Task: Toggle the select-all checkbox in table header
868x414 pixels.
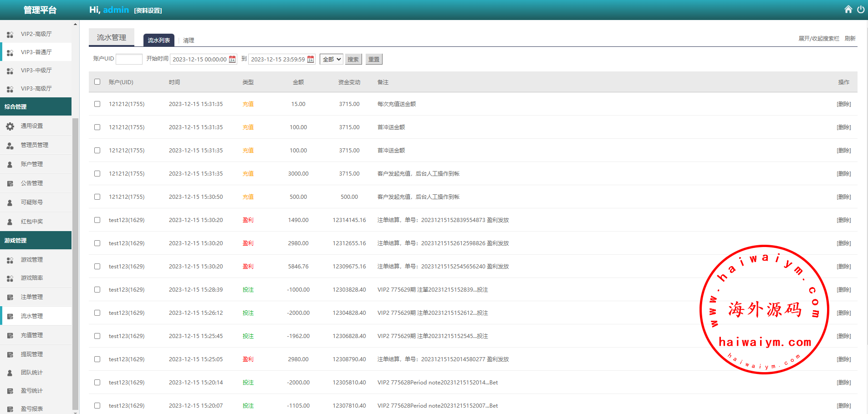Action: [97, 82]
